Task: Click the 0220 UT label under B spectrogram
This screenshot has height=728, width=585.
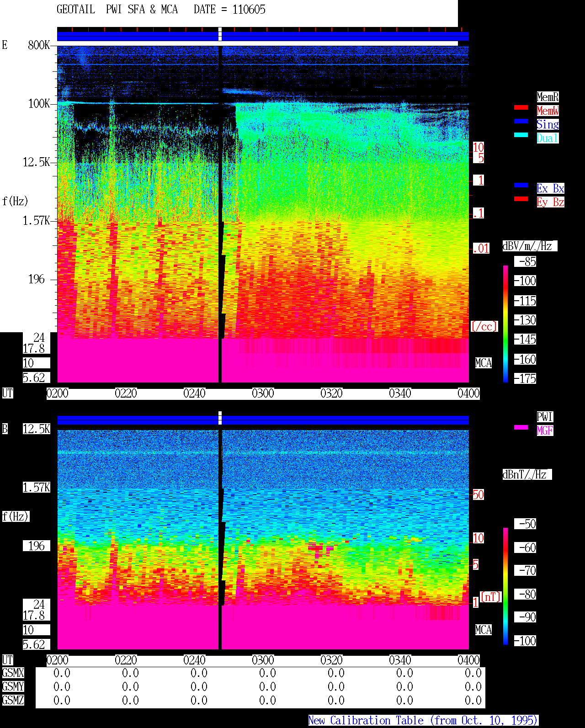Action: click(126, 660)
